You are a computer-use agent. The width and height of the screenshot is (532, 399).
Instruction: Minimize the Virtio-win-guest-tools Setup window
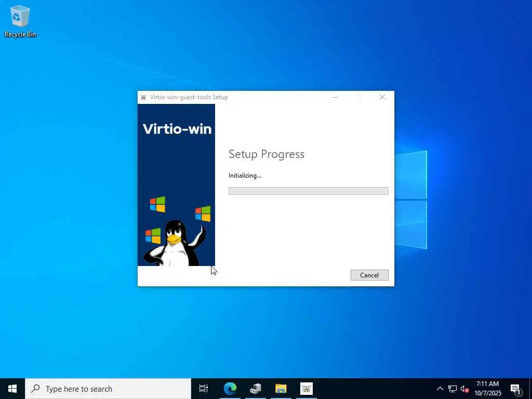[335, 97]
